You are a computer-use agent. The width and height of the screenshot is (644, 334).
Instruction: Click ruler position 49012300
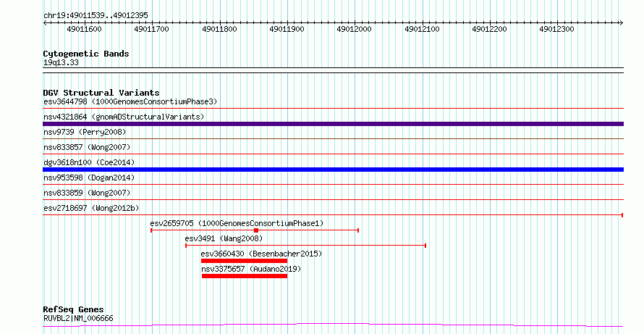click(556, 29)
